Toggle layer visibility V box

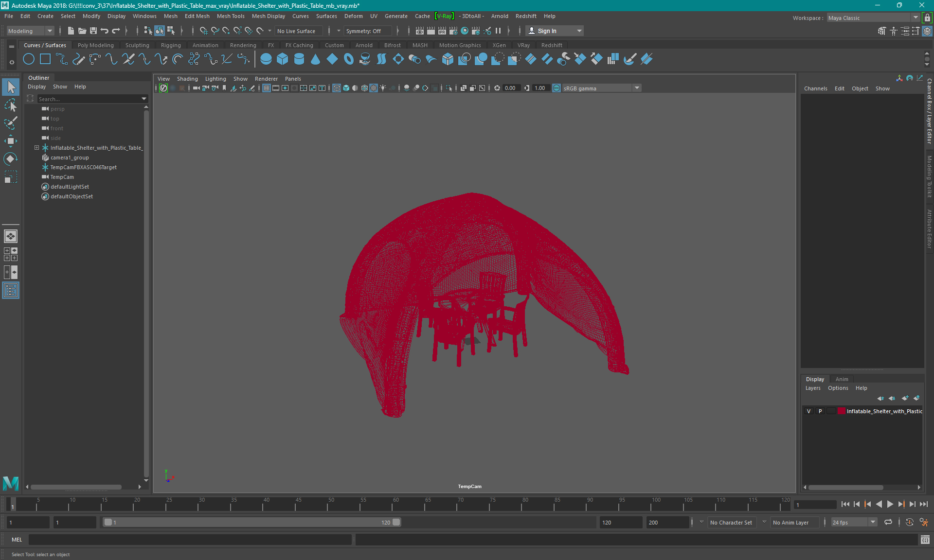coord(809,411)
